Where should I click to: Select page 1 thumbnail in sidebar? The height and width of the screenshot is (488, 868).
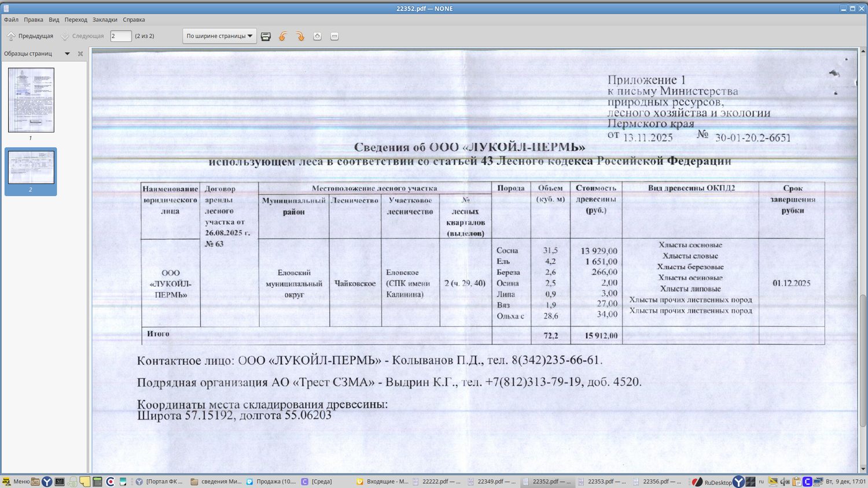[x=31, y=100]
